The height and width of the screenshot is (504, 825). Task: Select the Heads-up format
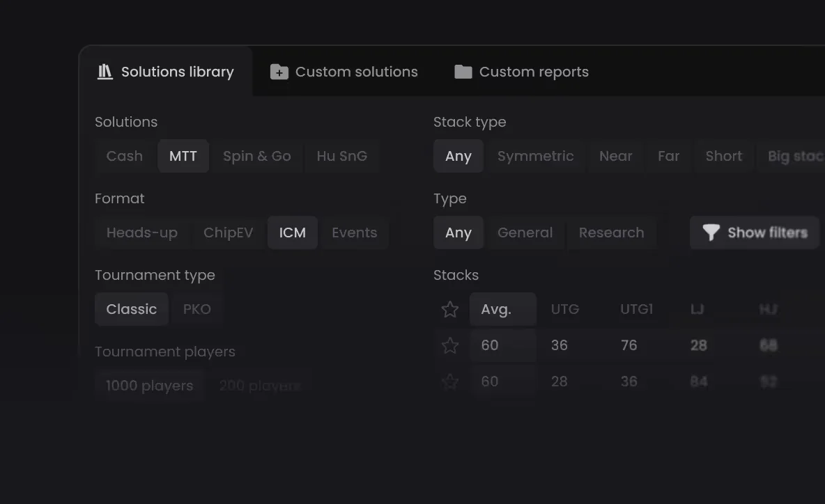tap(142, 233)
